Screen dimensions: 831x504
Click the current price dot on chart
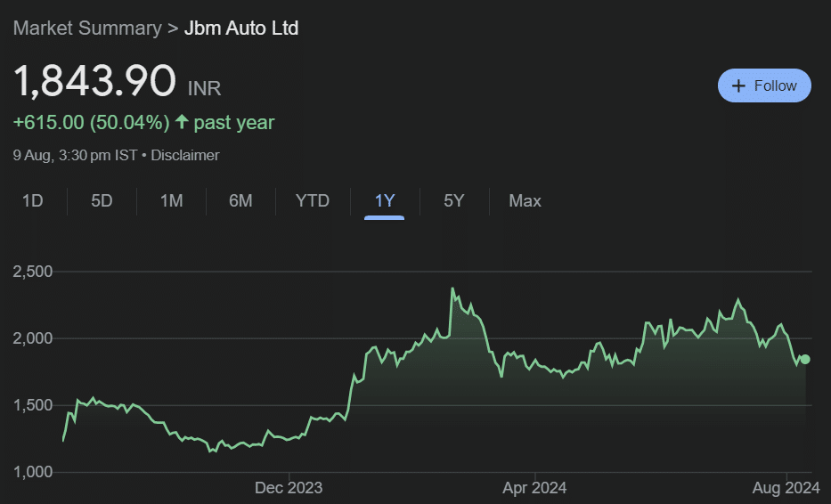tap(805, 360)
